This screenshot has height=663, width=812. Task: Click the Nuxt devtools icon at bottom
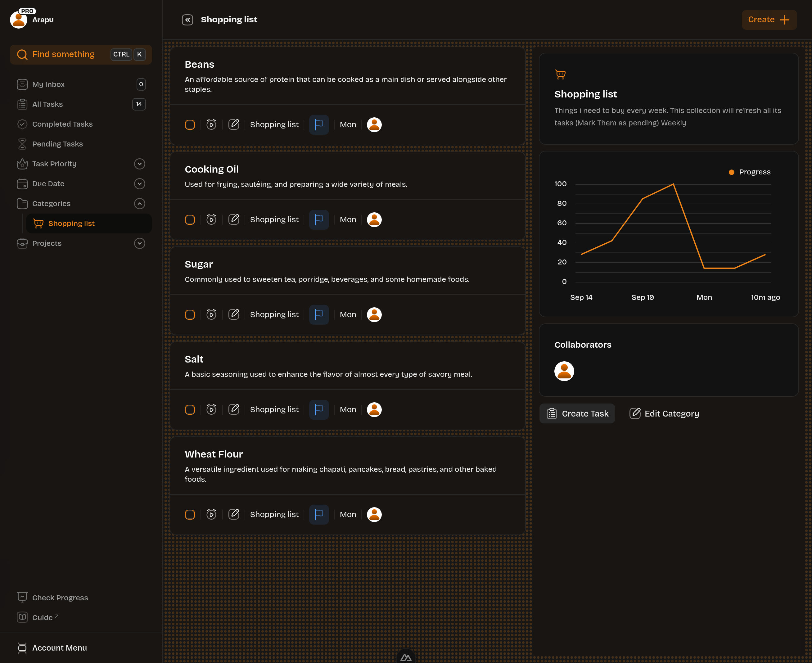pyautogui.click(x=406, y=657)
